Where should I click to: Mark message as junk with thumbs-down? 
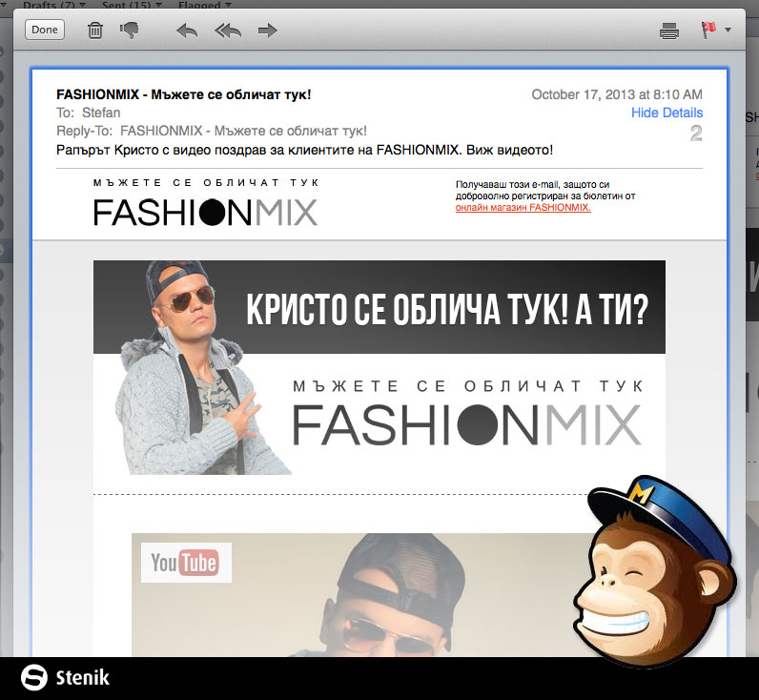click(130, 31)
